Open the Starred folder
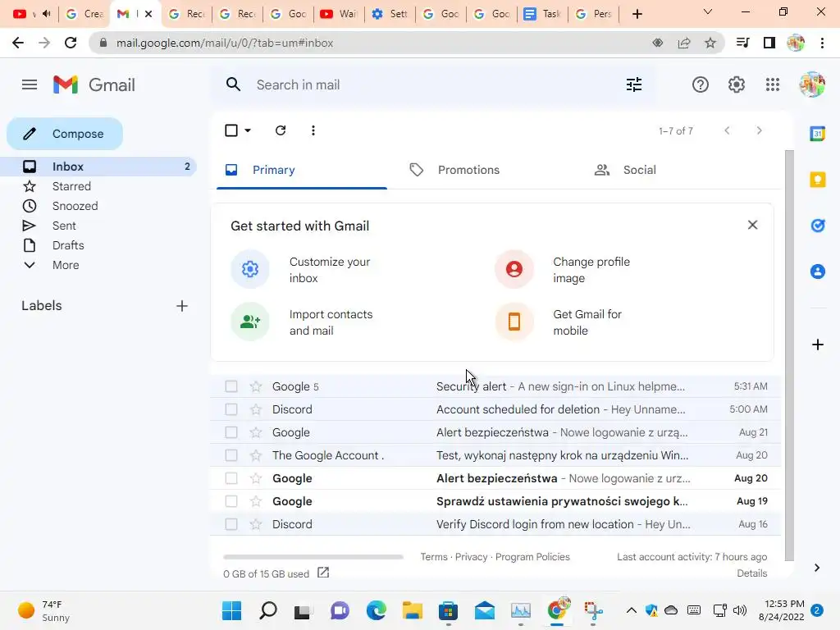The image size is (840, 630). 98,186
